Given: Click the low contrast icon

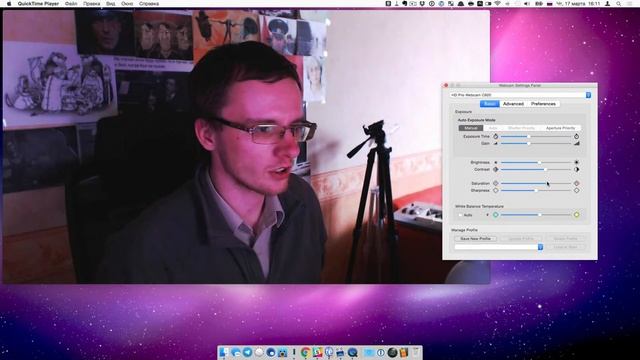Looking at the screenshot, I should click(496, 169).
